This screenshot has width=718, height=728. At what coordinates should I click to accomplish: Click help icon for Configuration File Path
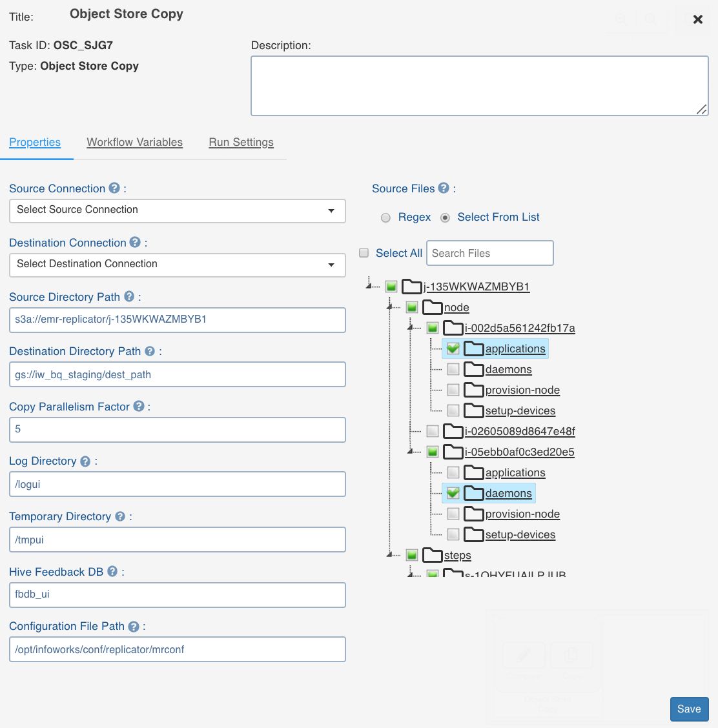click(134, 626)
